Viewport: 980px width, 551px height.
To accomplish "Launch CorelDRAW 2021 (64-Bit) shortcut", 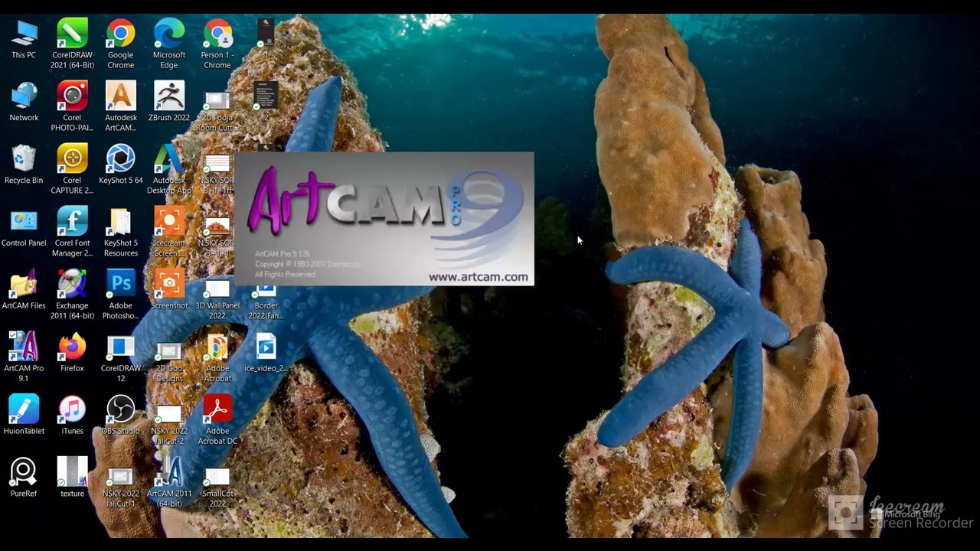I will 73,44.
